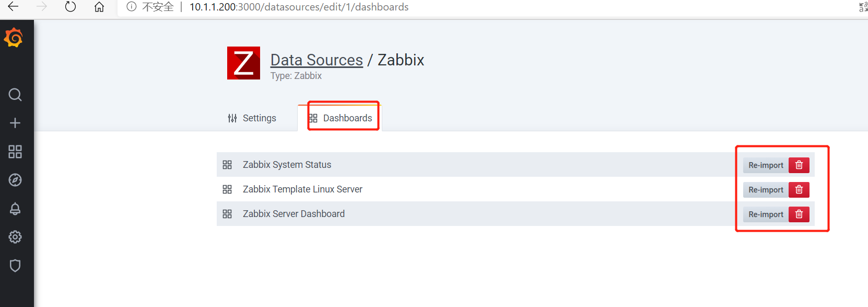
Task: Click the Grafana logo icon
Action: coord(14,38)
